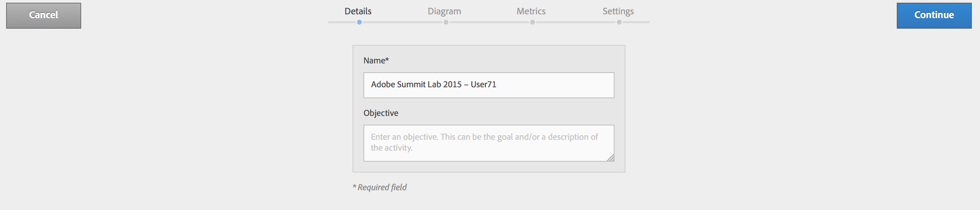Screen dimensions: 980x210
Task: Click the Settings step progress dot
Action: coord(619,22)
